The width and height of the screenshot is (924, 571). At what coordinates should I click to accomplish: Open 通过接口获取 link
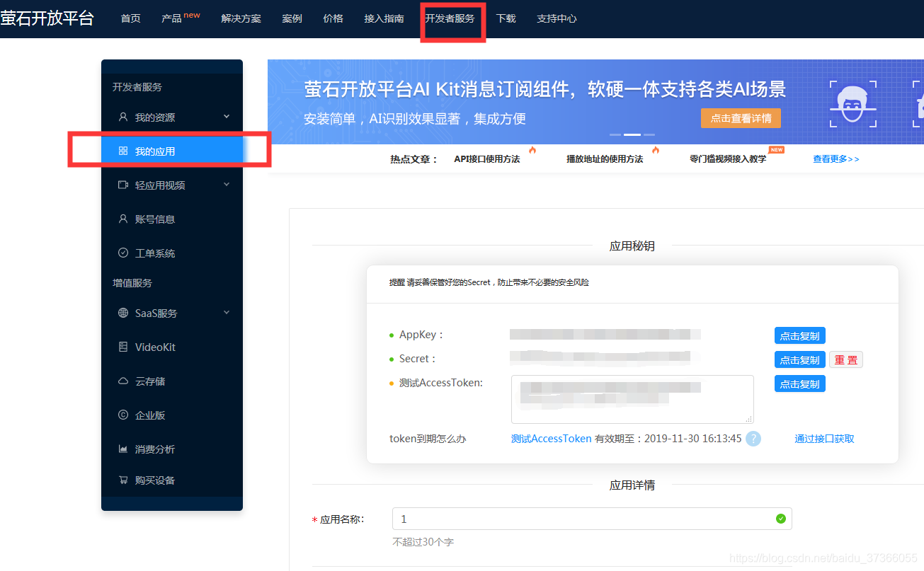tap(824, 439)
